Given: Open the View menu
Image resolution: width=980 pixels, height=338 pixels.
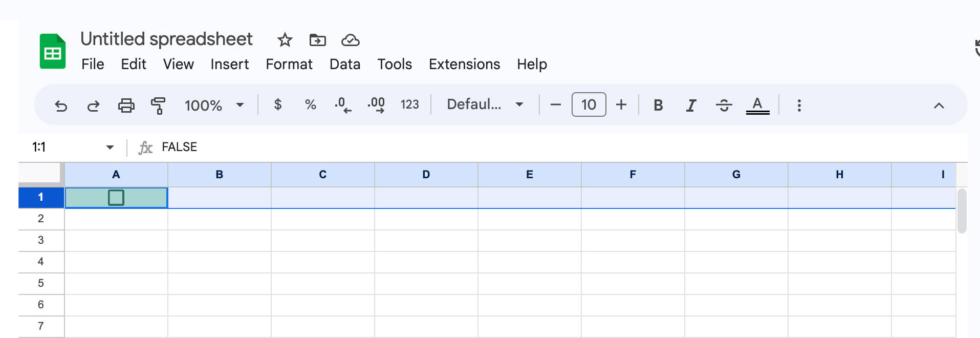Looking at the screenshot, I should click(x=178, y=65).
